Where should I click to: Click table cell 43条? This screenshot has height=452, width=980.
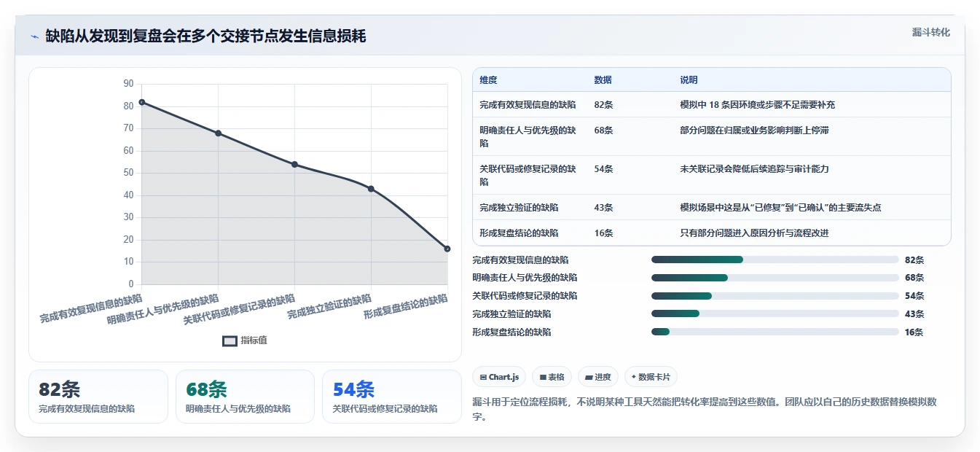(603, 208)
